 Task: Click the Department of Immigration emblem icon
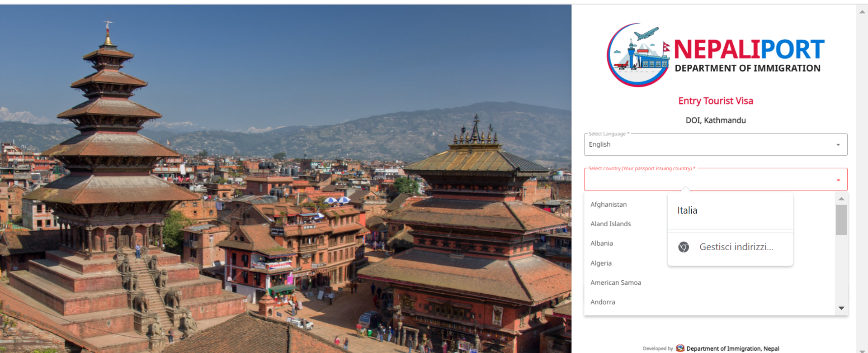[x=680, y=348]
